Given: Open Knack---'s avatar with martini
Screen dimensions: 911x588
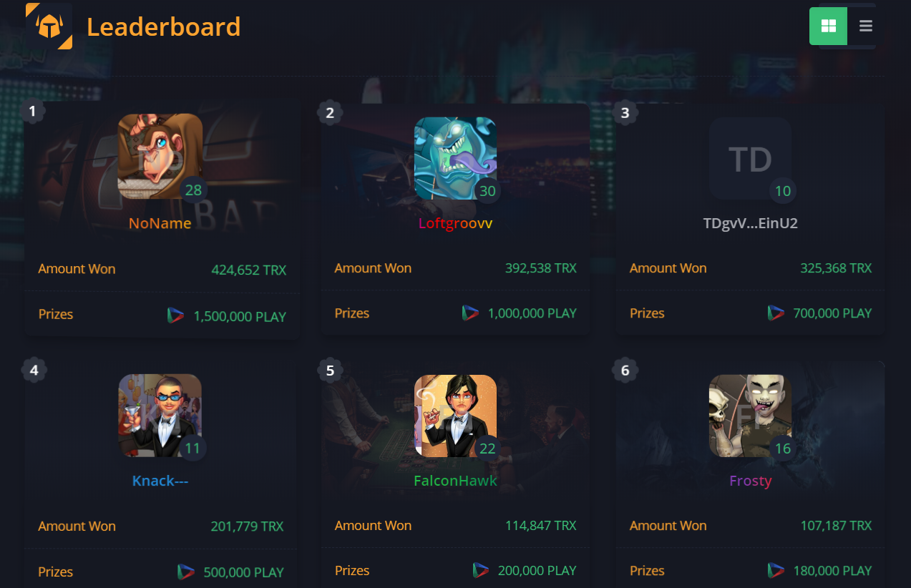Looking at the screenshot, I should click(x=160, y=415).
